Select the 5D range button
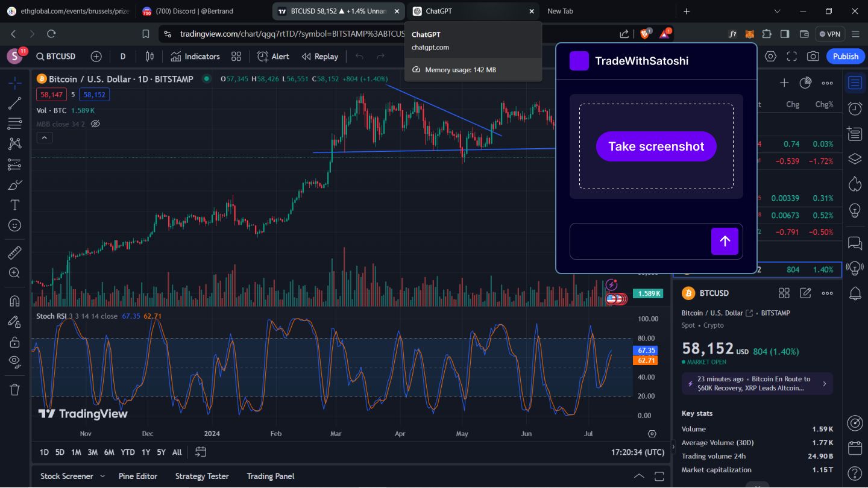This screenshot has width=868, height=488. 60,452
